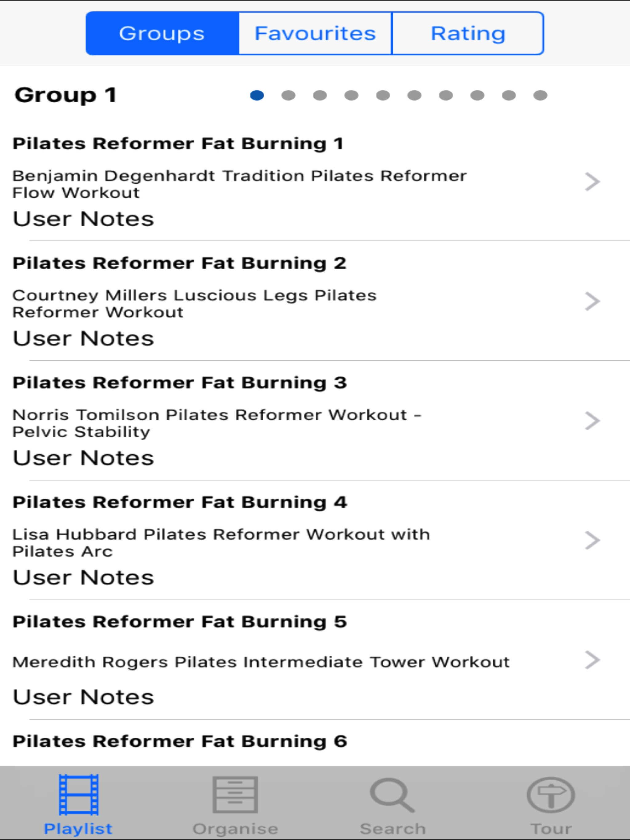Expand Meredith Rogers Tower Workout chevron
Viewport: 630px width, 840px height.
tap(592, 660)
